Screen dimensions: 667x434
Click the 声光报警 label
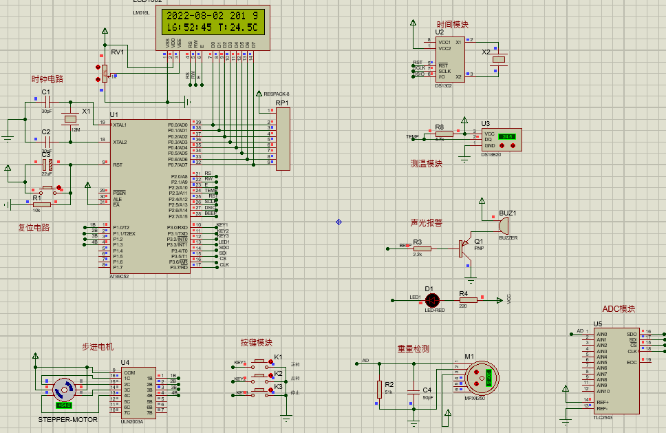426,223
